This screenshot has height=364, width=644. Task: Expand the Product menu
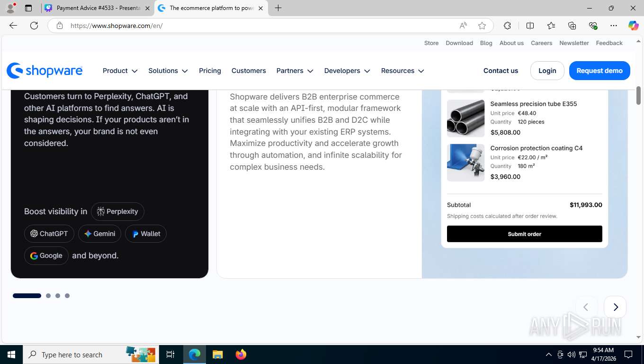click(x=120, y=71)
